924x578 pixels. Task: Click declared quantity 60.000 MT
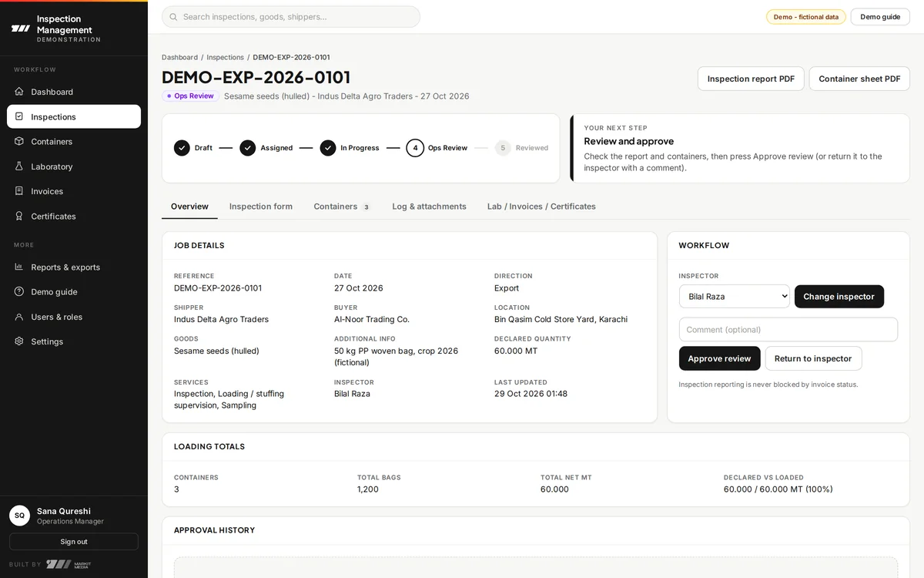(x=516, y=351)
